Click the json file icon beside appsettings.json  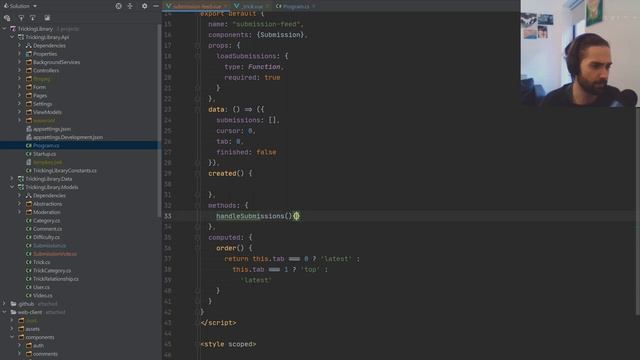point(29,129)
